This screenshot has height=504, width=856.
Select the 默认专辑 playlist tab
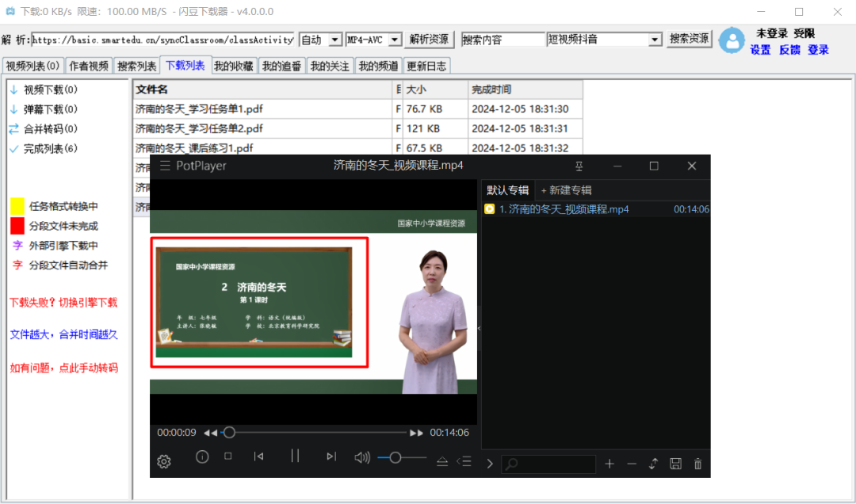(x=507, y=190)
